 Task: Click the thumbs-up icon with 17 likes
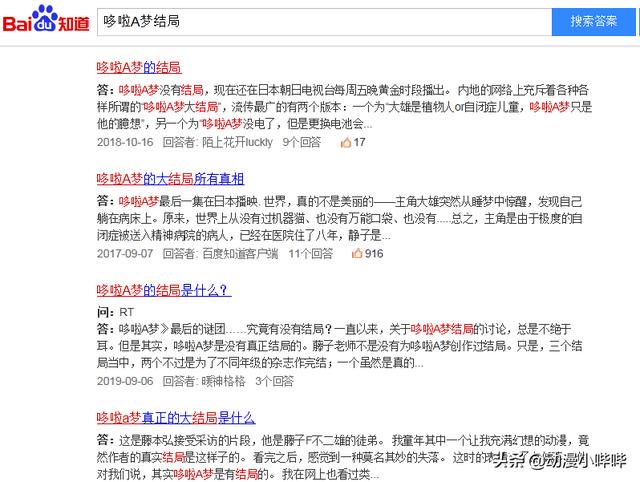pos(346,142)
